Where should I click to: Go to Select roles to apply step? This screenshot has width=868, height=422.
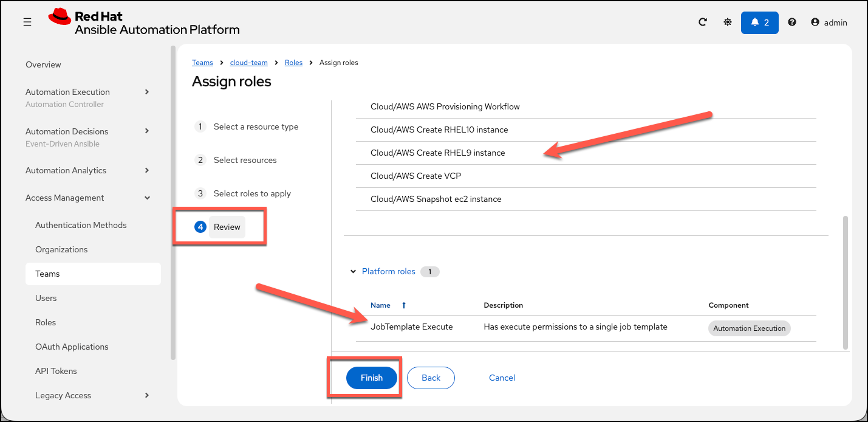(252, 193)
